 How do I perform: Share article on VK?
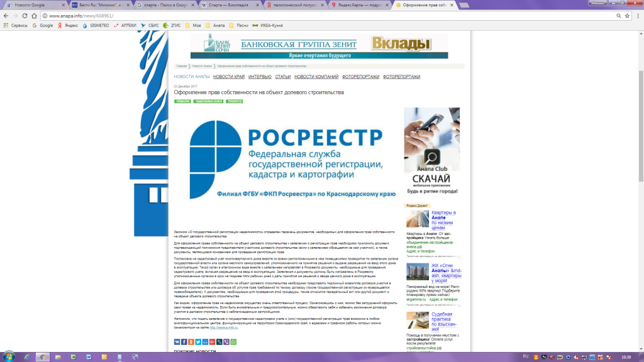click(177, 342)
